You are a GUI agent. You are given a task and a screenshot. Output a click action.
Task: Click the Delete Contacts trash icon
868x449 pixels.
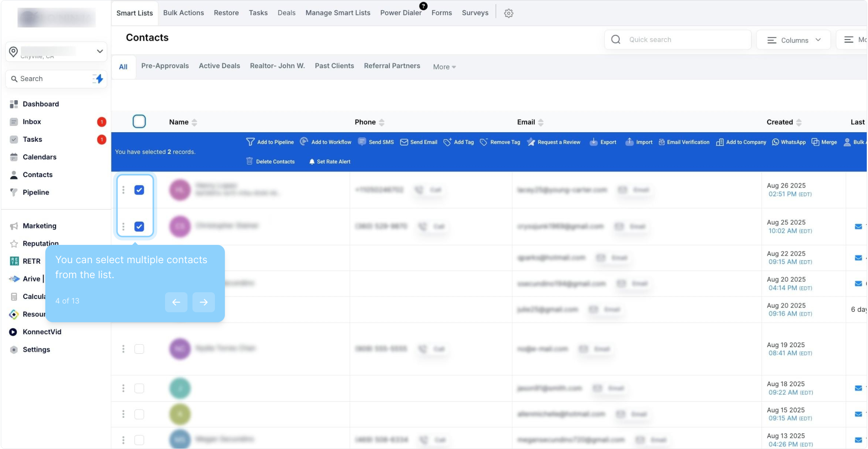249,161
